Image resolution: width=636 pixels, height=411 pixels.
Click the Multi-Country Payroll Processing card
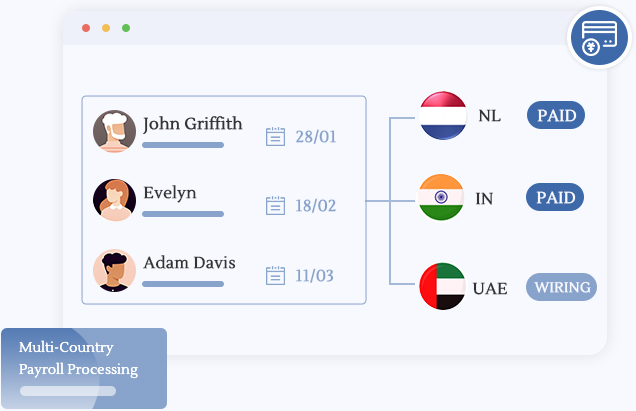(x=84, y=368)
